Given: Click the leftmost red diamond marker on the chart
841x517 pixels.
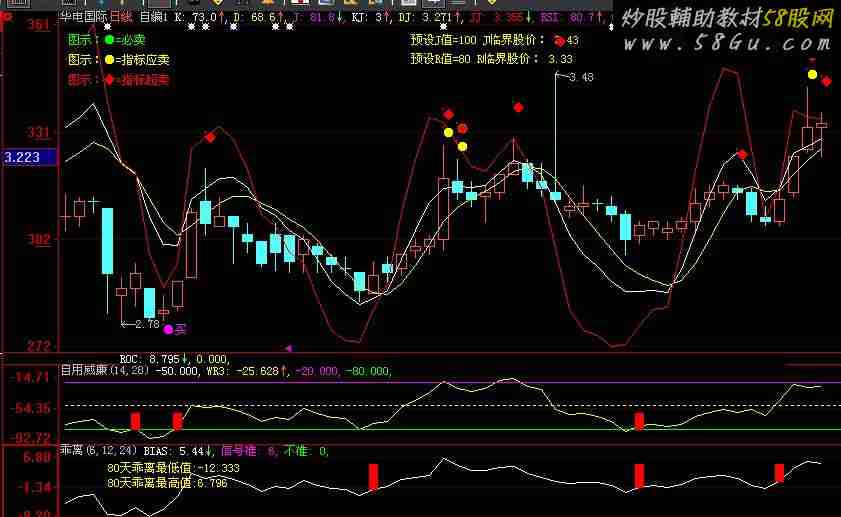Looking at the screenshot, I should tap(210, 137).
